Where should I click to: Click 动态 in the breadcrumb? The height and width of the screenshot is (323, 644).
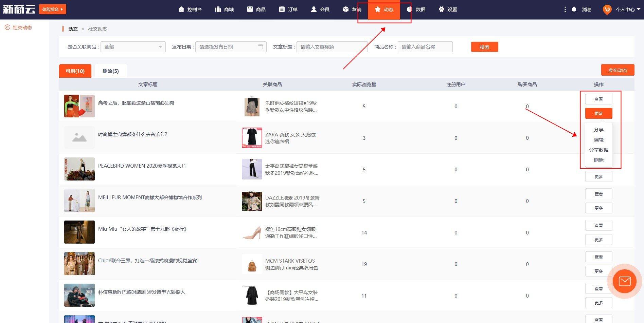(x=73, y=29)
